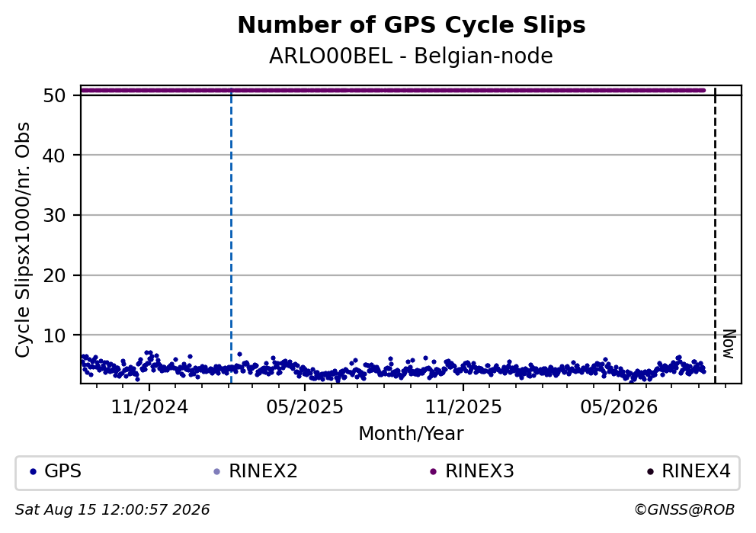Click the x-axis label '11/2025'
756x533 pixels.
point(463,407)
